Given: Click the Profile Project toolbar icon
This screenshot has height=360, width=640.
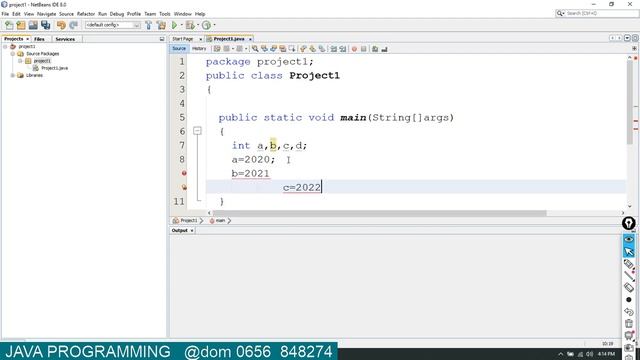Looking at the screenshot, I should click(x=207, y=25).
